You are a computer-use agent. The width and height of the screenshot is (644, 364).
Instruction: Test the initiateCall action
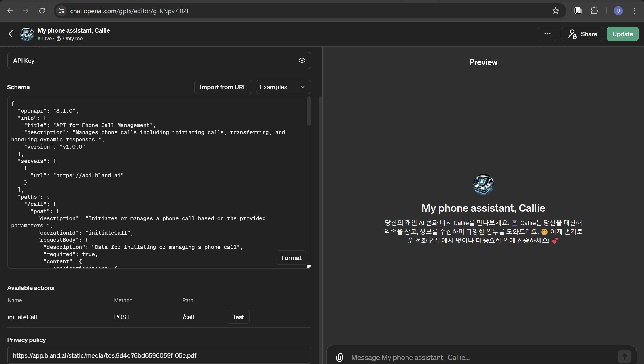238,317
